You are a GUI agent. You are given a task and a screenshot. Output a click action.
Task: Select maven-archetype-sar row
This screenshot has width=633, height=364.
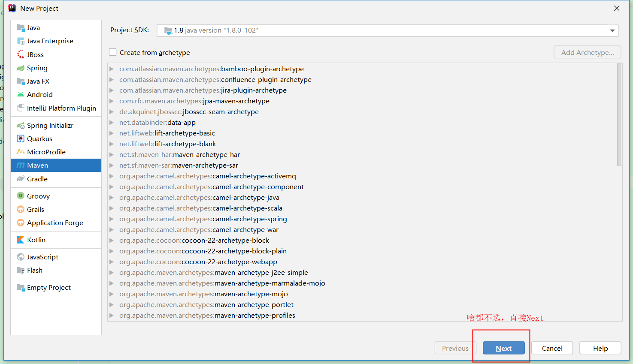(x=362, y=165)
